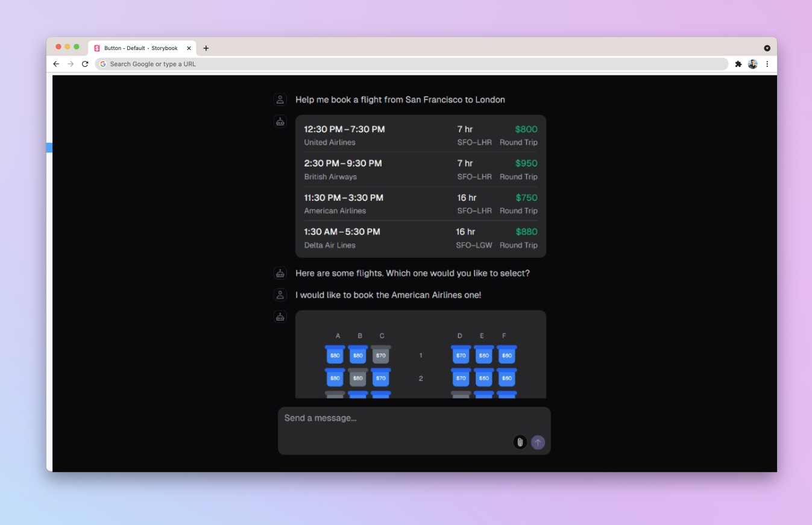Click 'I would like to book the American Airlines one!'
This screenshot has width=812, height=525.
[388, 295]
